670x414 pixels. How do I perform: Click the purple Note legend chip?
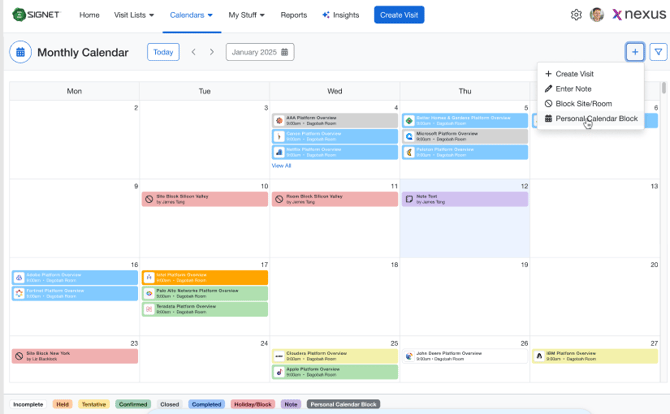[291, 404]
